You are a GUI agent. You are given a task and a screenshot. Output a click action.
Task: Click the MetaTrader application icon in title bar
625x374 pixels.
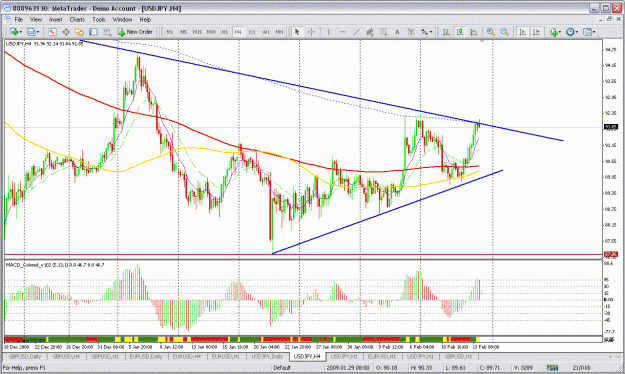[7, 8]
